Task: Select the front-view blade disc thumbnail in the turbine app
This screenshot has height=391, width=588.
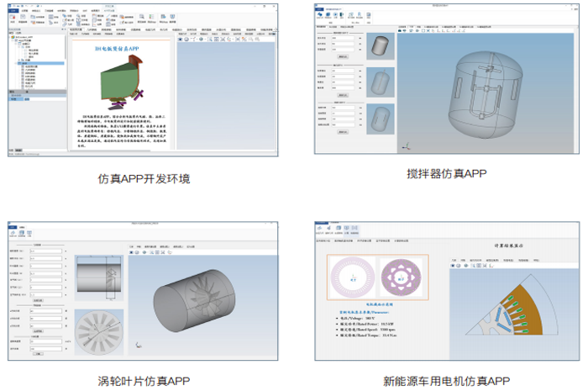Action: [99, 332]
